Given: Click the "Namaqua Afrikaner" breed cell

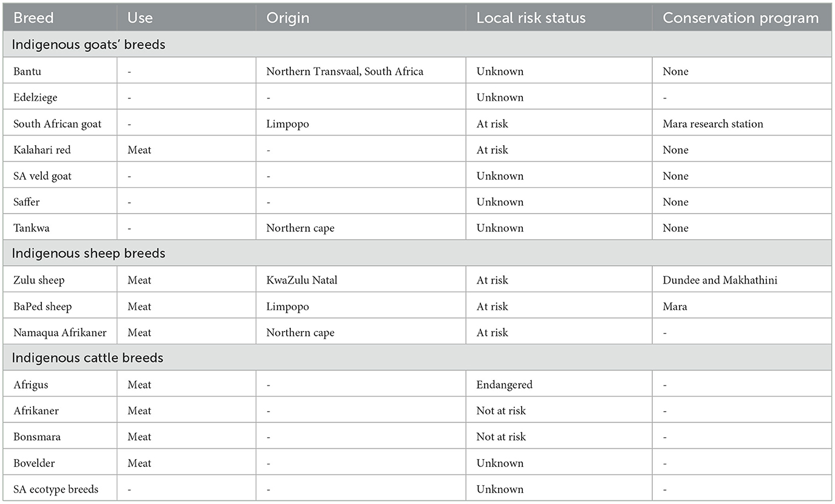Looking at the screenshot, I should point(60,332).
